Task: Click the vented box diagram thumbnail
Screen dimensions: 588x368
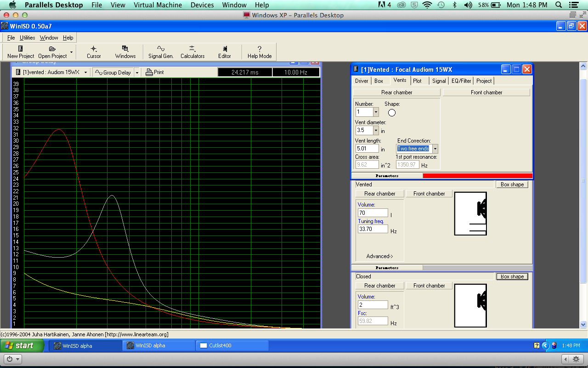Action: click(470, 213)
